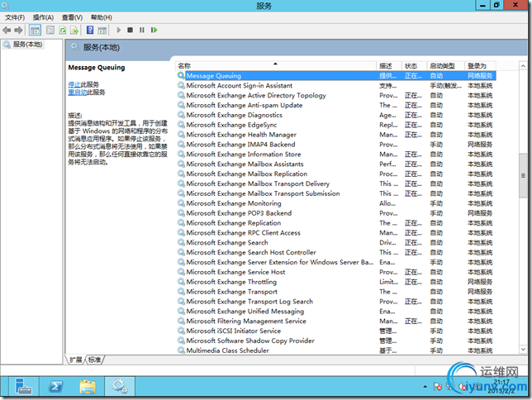Click the Stop (停止) this service link
The width and height of the screenshot is (532, 400).
74,84
